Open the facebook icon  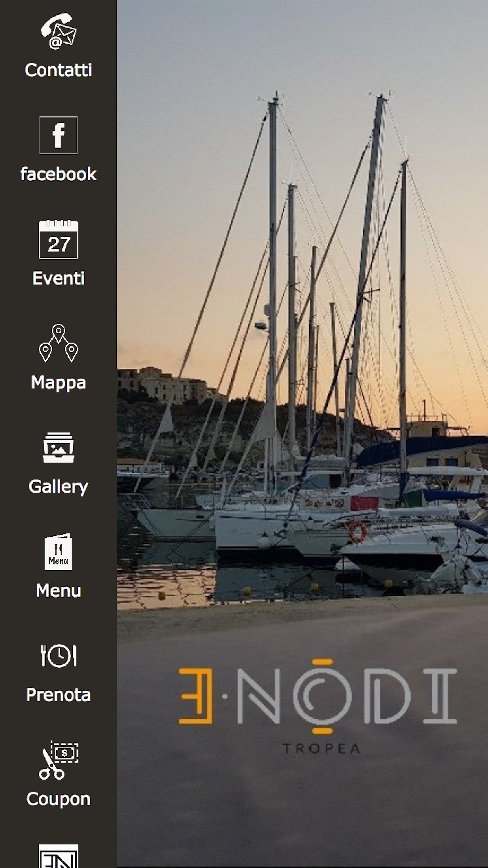(x=59, y=135)
